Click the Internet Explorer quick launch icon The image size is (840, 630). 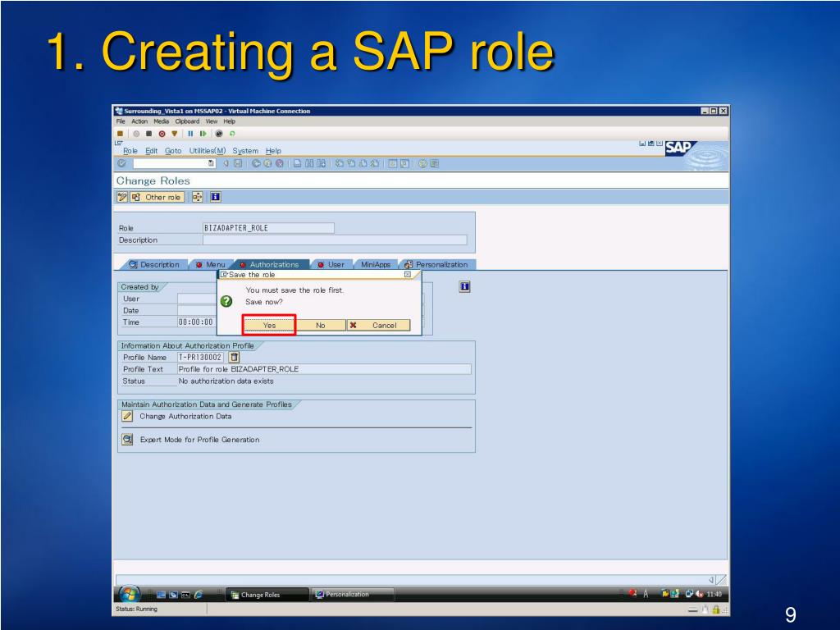coord(199,595)
